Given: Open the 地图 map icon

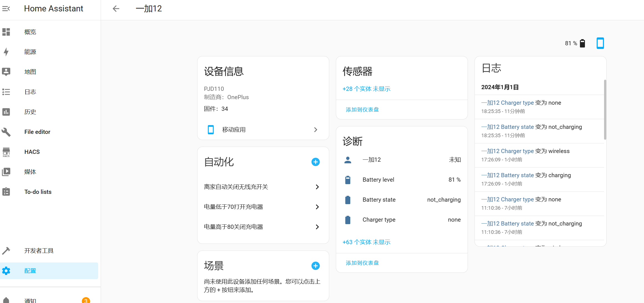Looking at the screenshot, I should click(6, 72).
